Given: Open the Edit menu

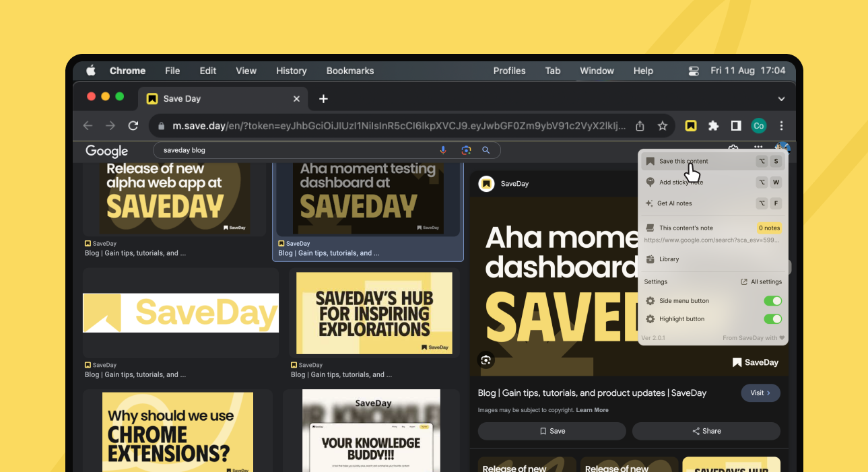Looking at the screenshot, I should click(x=208, y=71).
